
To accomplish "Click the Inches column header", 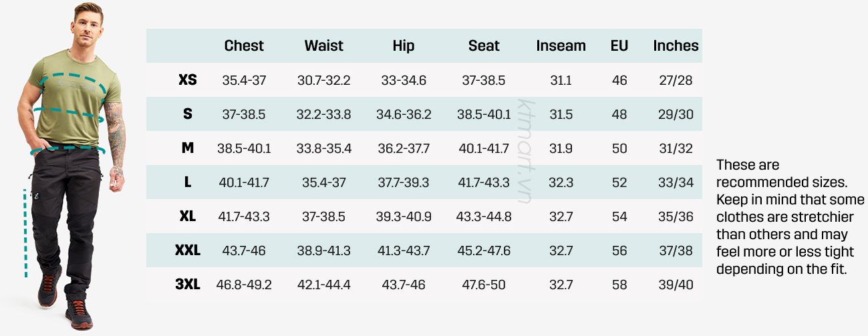I will tap(676, 46).
